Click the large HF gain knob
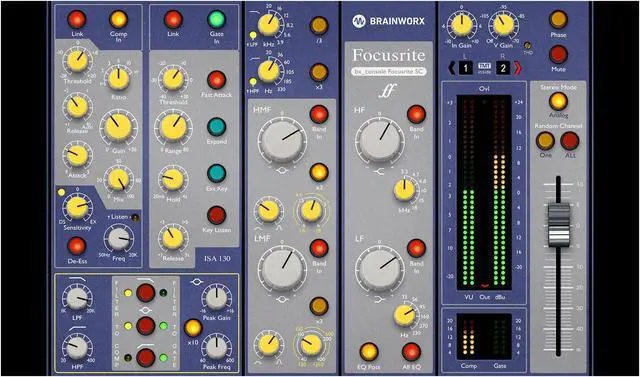 pos(380,141)
